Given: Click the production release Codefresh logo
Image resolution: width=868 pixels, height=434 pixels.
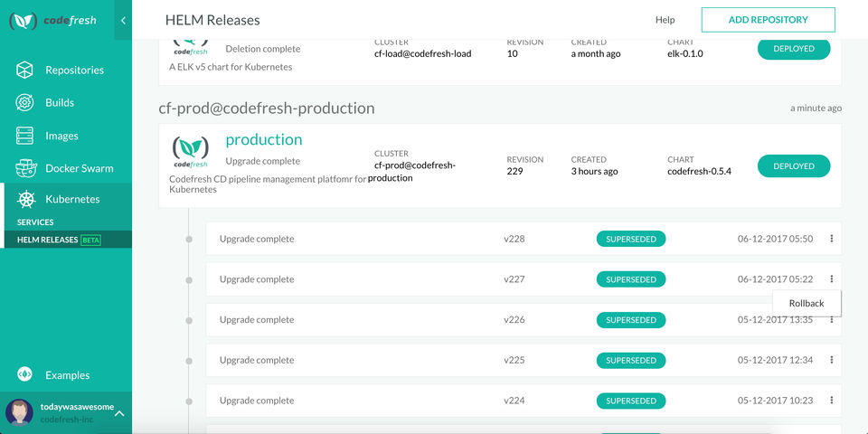Looking at the screenshot, I should click(x=190, y=150).
